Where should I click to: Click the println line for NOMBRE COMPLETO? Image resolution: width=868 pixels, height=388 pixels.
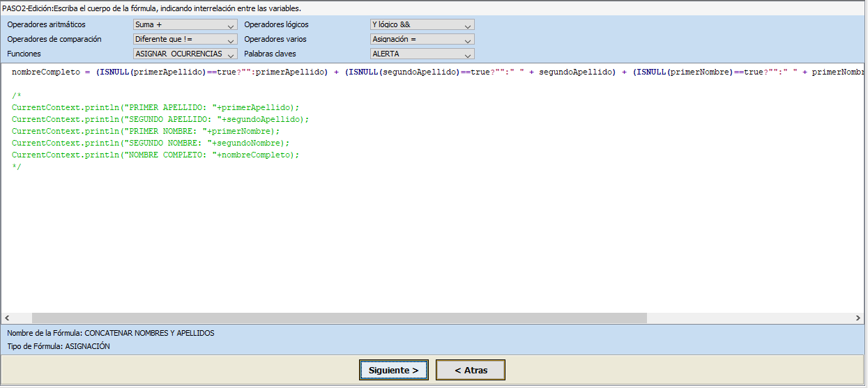(x=155, y=155)
